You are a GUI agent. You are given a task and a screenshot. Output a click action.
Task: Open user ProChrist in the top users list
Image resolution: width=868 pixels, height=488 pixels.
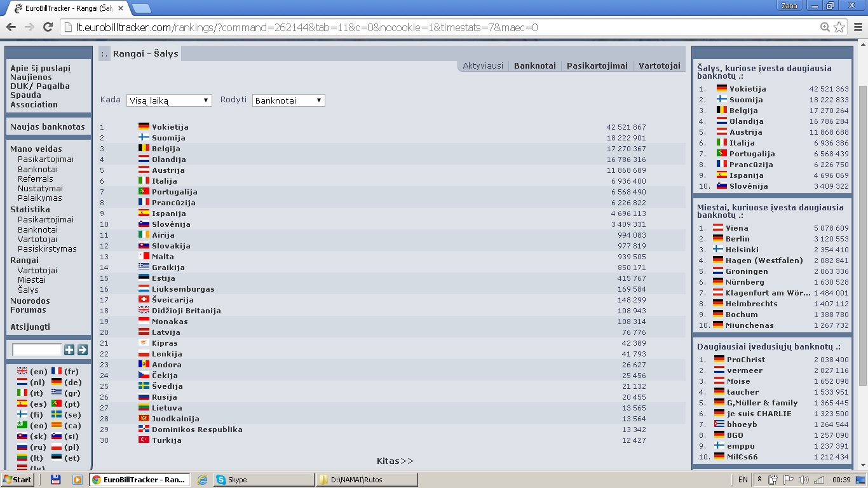[x=746, y=360]
